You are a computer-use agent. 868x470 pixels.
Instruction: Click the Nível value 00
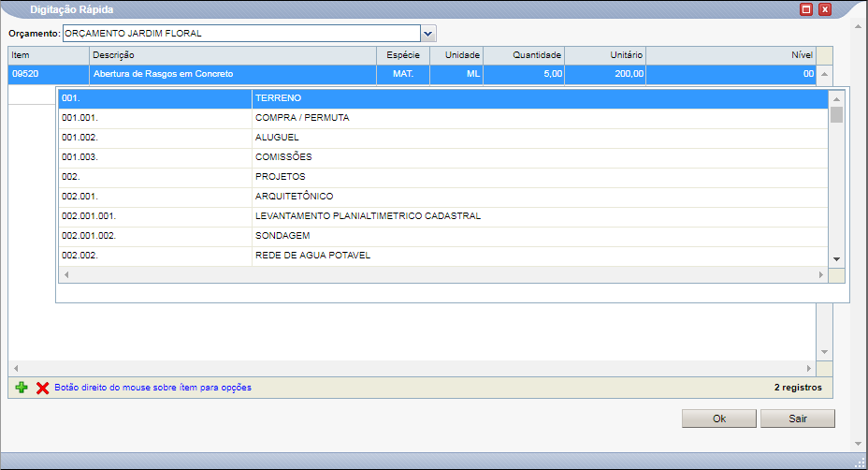pos(809,74)
